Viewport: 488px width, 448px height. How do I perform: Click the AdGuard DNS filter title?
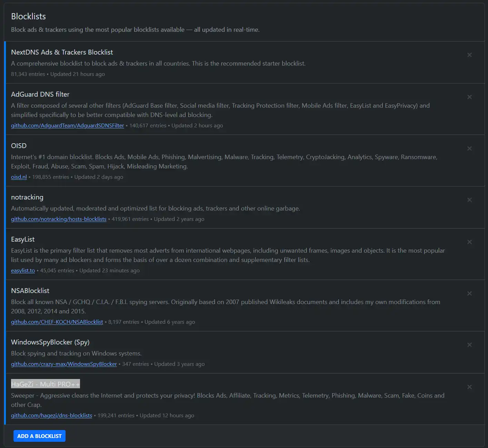[40, 94]
